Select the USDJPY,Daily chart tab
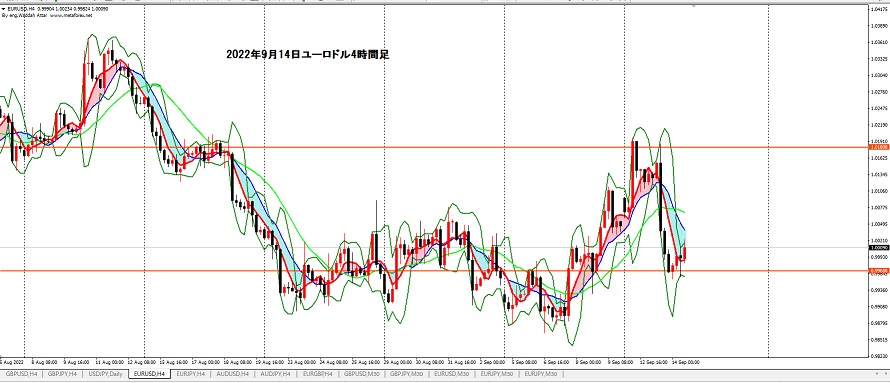 tap(105, 374)
